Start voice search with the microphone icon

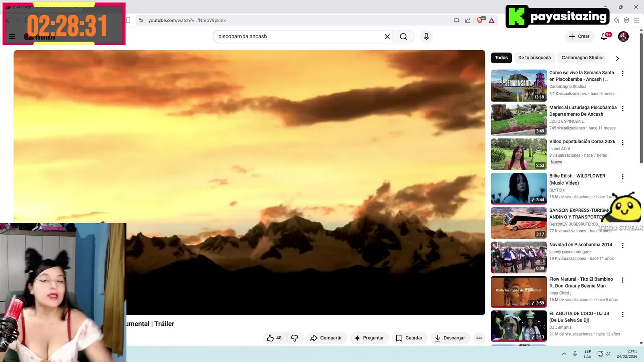click(x=426, y=36)
